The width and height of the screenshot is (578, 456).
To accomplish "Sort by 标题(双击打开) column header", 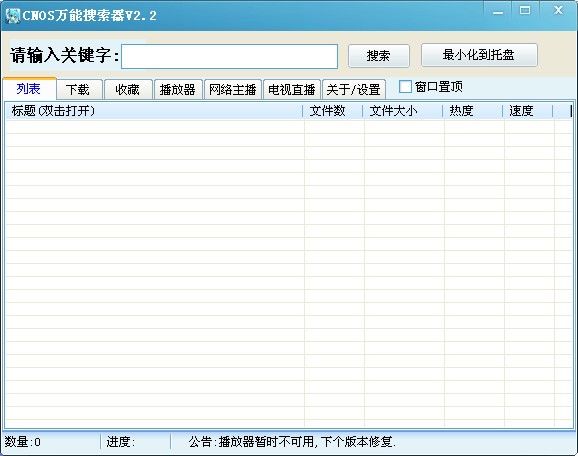I will (x=154, y=111).
